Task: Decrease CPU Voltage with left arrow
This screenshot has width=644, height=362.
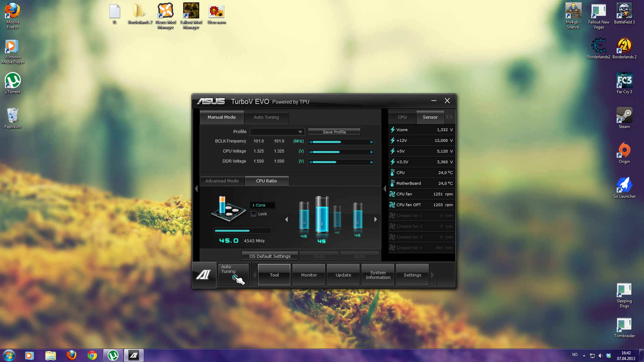Action: (311, 152)
